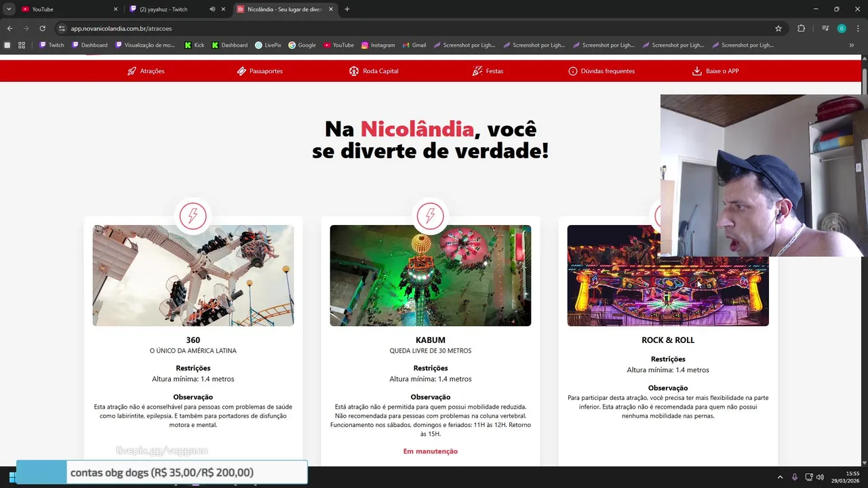Screen dimensions: 868x488
Task: Open a new browser tab
Action: coord(347,9)
